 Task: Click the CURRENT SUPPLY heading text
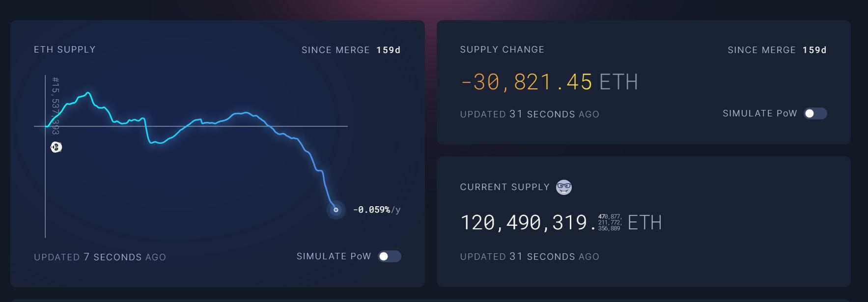tap(504, 187)
